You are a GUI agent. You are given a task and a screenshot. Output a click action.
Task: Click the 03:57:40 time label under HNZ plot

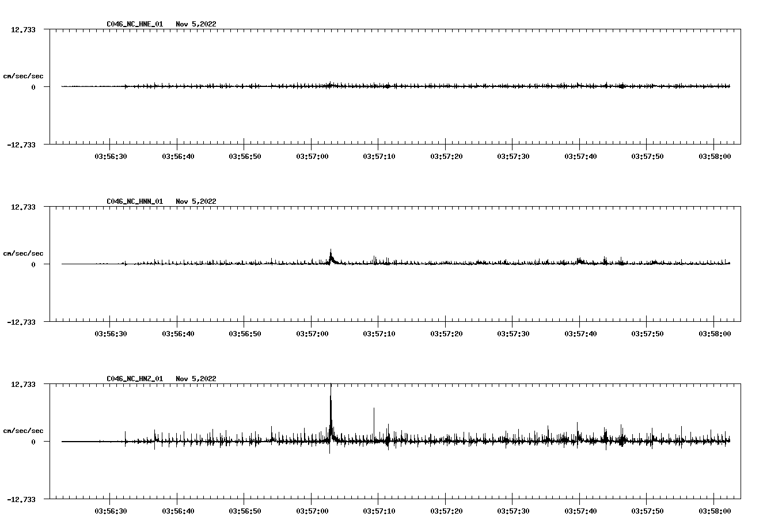(580, 511)
